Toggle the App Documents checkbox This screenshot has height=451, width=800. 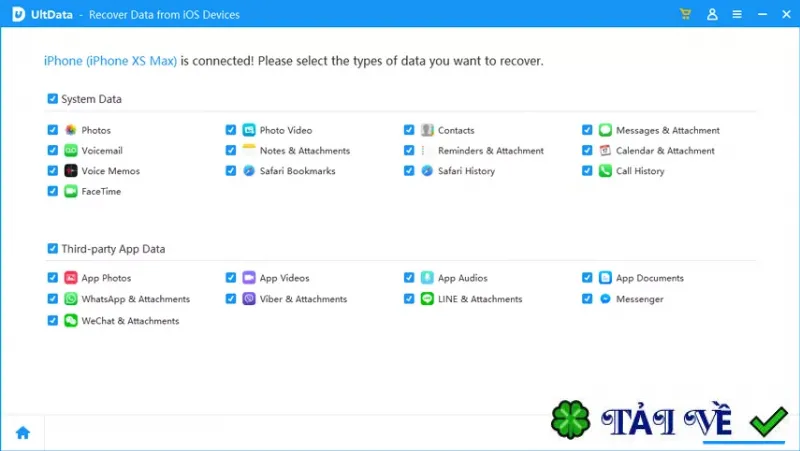[x=587, y=277]
